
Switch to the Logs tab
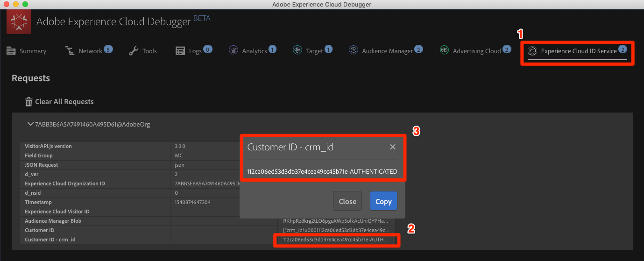coord(194,50)
